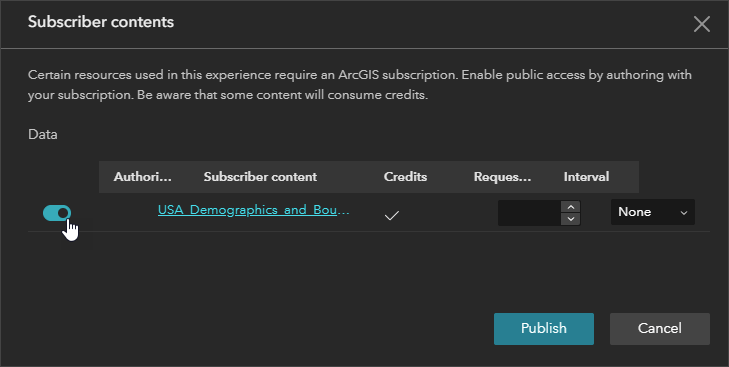
Task: Select the Credits column header
Action: pyautogui.click(x=405, y=177)
